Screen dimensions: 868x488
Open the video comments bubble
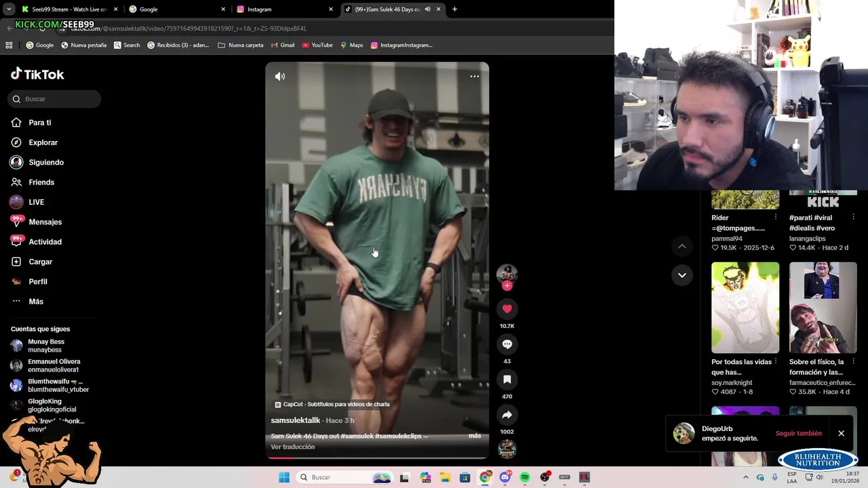pyautogui.click(x=507, y=344)
